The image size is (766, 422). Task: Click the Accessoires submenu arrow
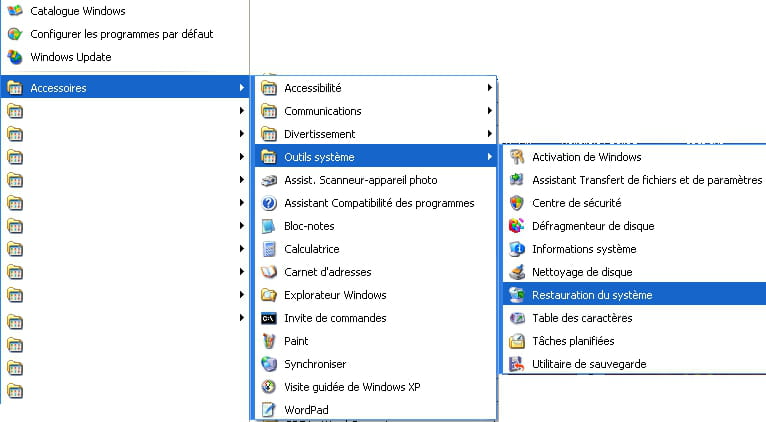(241, 88)
